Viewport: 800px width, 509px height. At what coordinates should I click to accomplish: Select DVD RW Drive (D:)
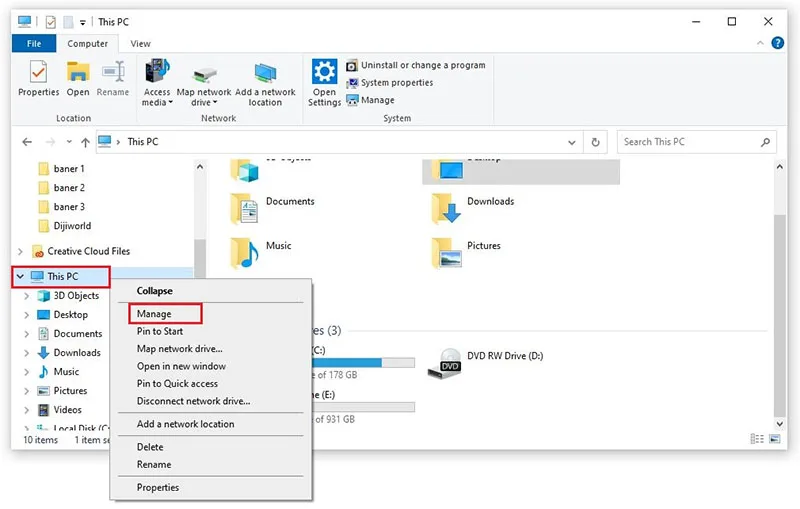tap(485, 364)
